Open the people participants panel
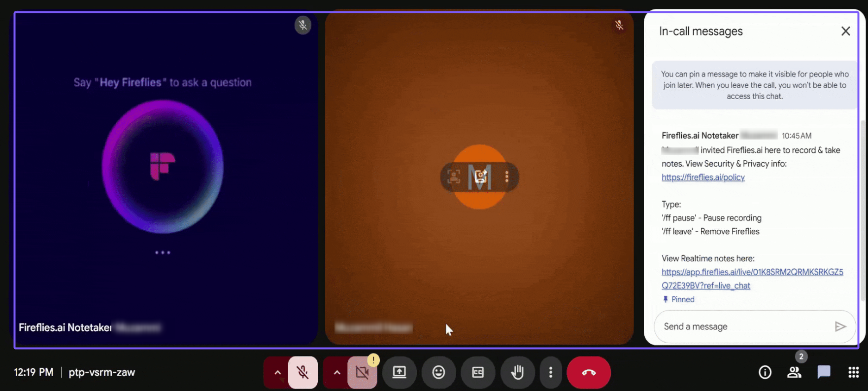 coord(794,372)
